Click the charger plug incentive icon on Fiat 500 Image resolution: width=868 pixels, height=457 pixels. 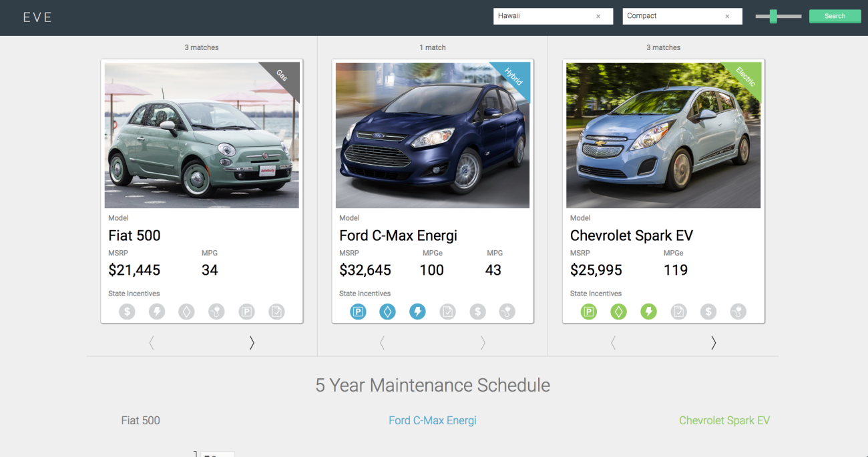pyautogui.click(x=216, y=312)
